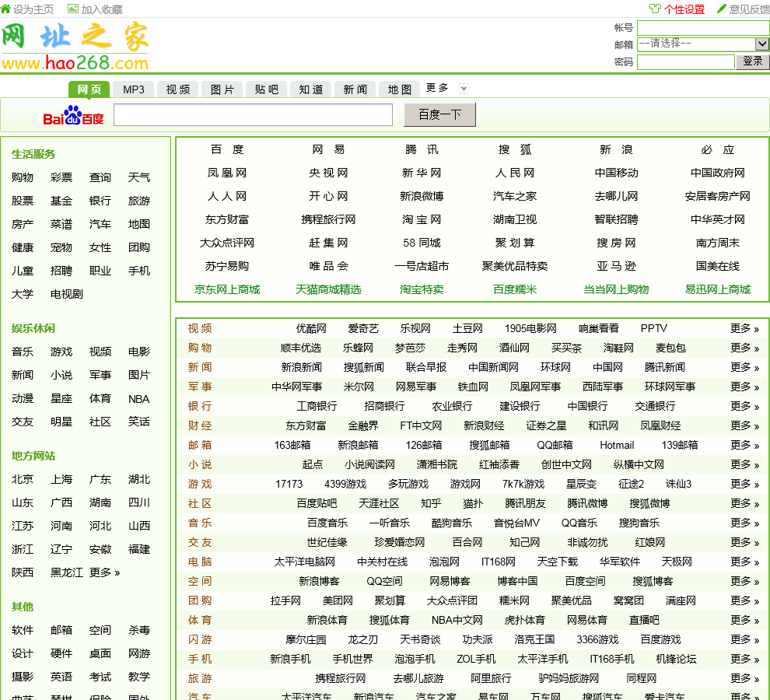Viewport: 770px width, 700px height.
Task: Open the 个性设置 link
Action: (x=684, y=9)
